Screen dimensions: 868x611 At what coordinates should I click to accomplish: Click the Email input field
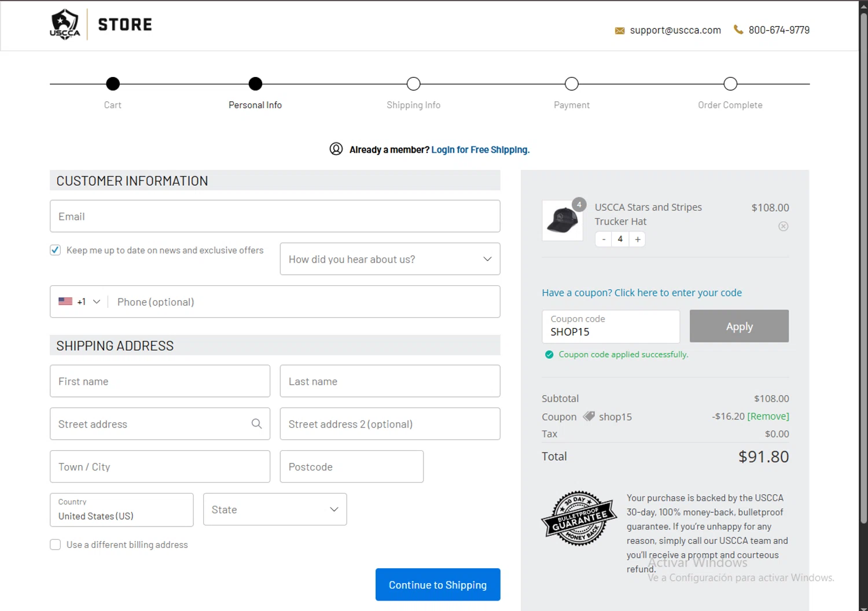coord(275,216)
